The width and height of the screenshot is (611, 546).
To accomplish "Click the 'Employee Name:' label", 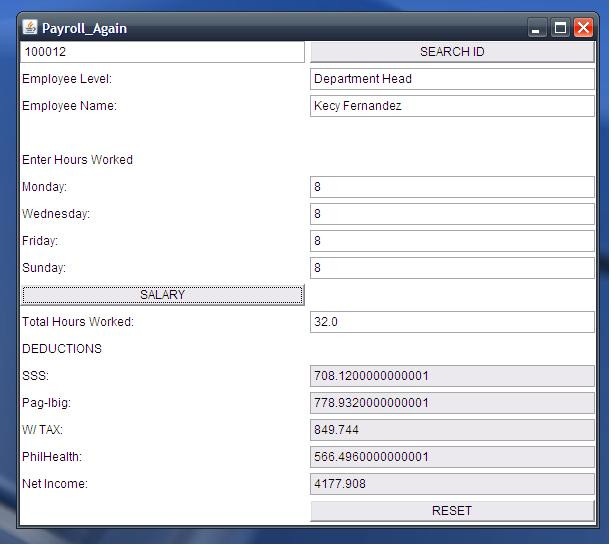I will [x=69, y=106].
